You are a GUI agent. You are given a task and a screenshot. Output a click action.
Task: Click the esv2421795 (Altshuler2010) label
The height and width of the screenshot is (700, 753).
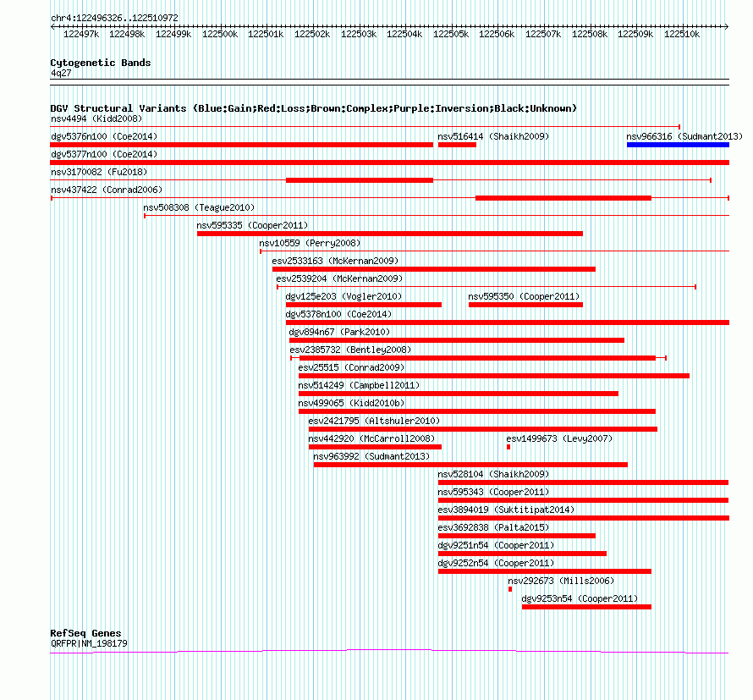(374, 421)
